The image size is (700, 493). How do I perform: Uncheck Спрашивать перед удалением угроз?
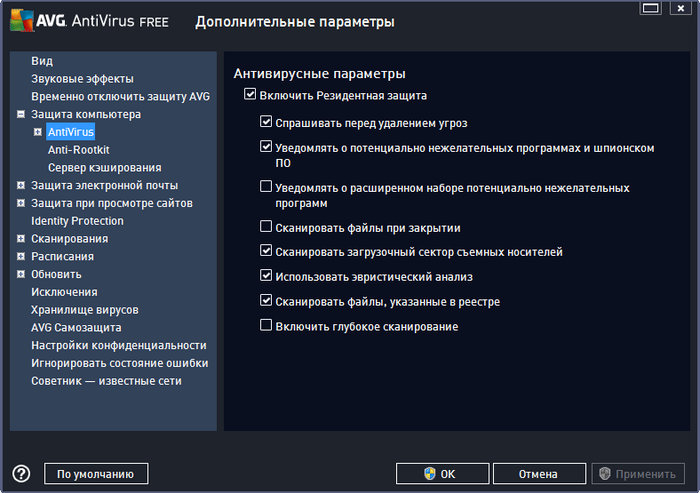pyautogui.click(x=266, y=121)
